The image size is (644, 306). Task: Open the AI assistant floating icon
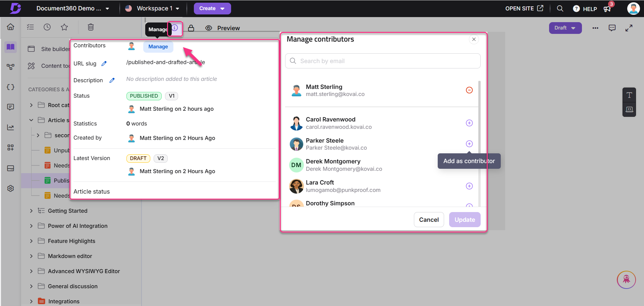pos(626,279)
